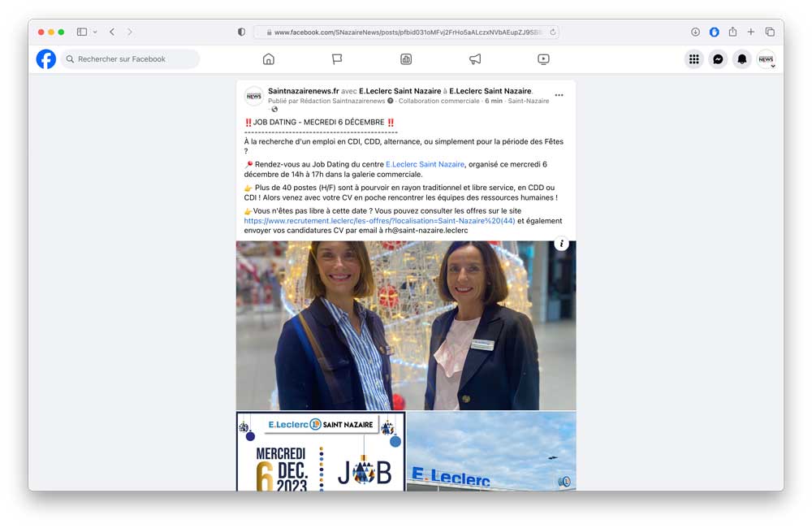Screen dimensions: 812x528
Task: Click the info icon on the photo
Action: 561,244
